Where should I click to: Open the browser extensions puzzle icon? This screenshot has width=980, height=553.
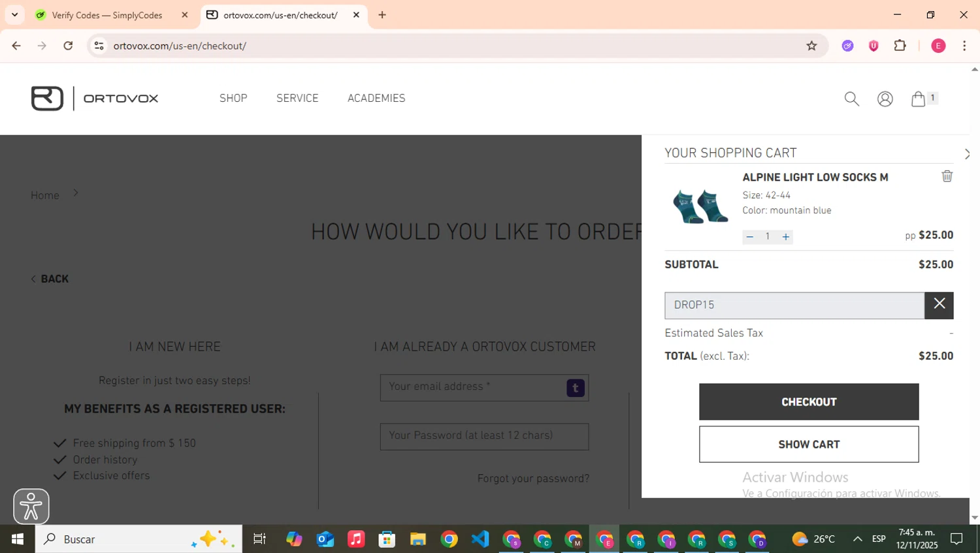[900, 46]
